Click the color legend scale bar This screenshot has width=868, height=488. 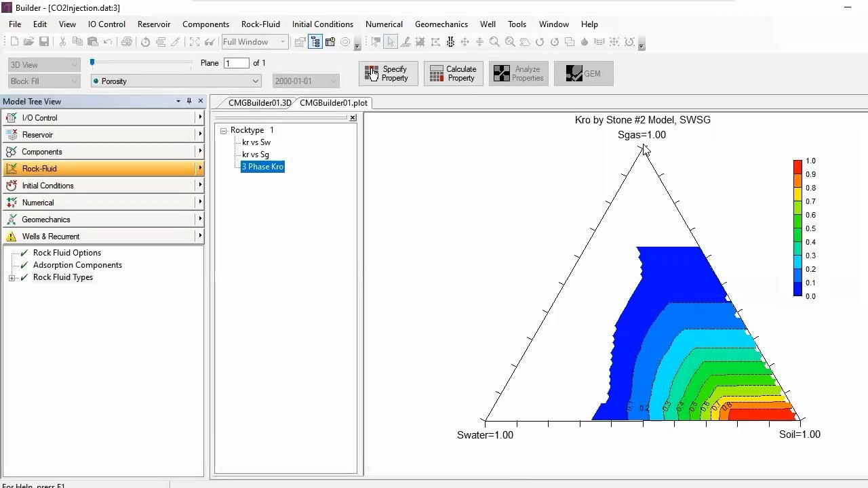point(797,228)
